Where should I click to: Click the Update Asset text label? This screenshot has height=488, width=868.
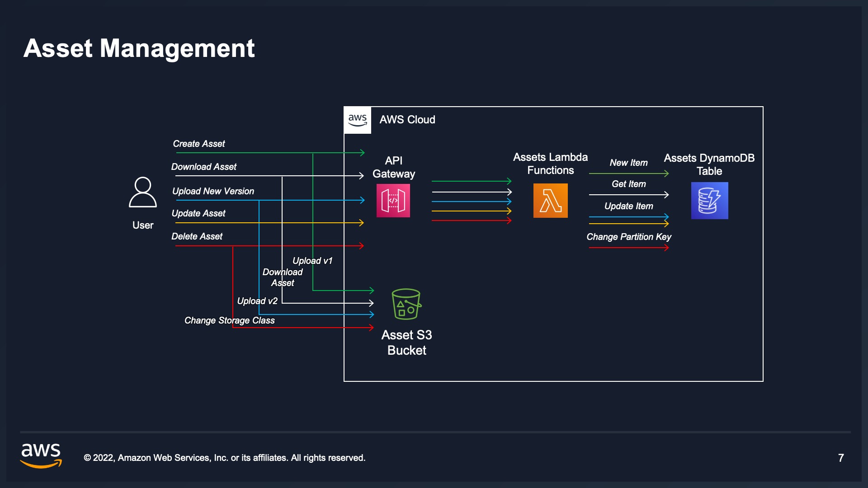pyautogui.click(x=198, y=213)
